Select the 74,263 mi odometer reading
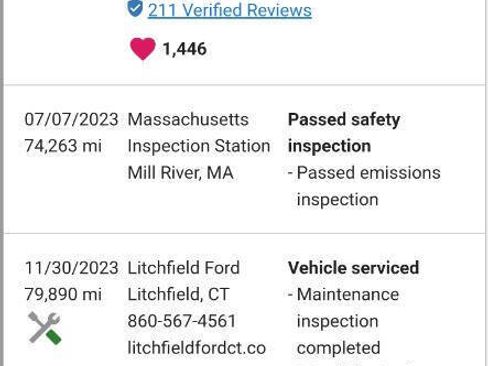Screen dimensions: 488x366 (63, 146)
